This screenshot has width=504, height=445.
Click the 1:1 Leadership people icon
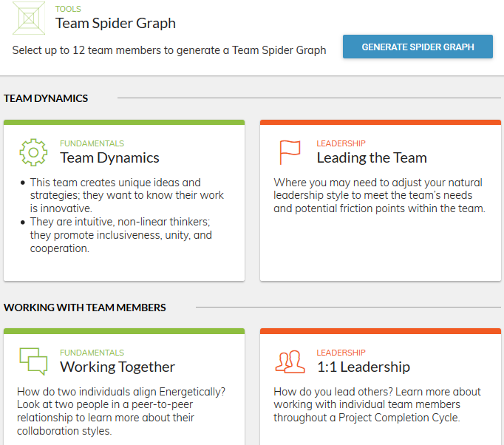tap(290, 361)
